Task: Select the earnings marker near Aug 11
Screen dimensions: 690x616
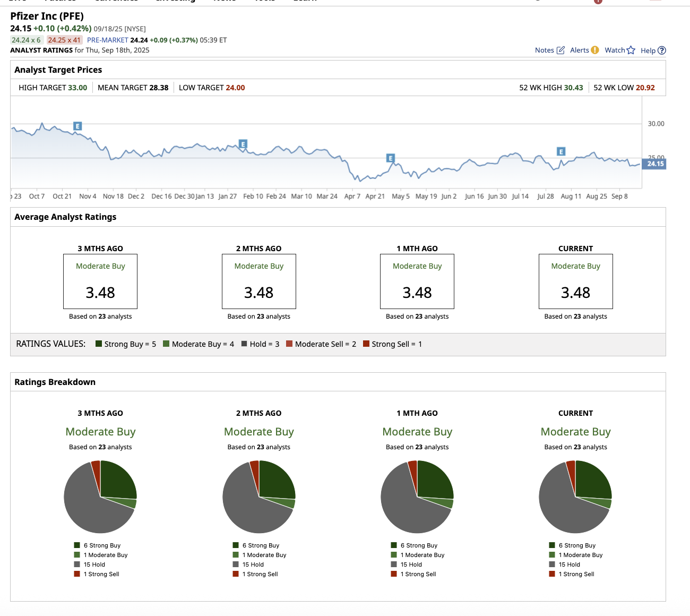Action: tap(561, 151)
